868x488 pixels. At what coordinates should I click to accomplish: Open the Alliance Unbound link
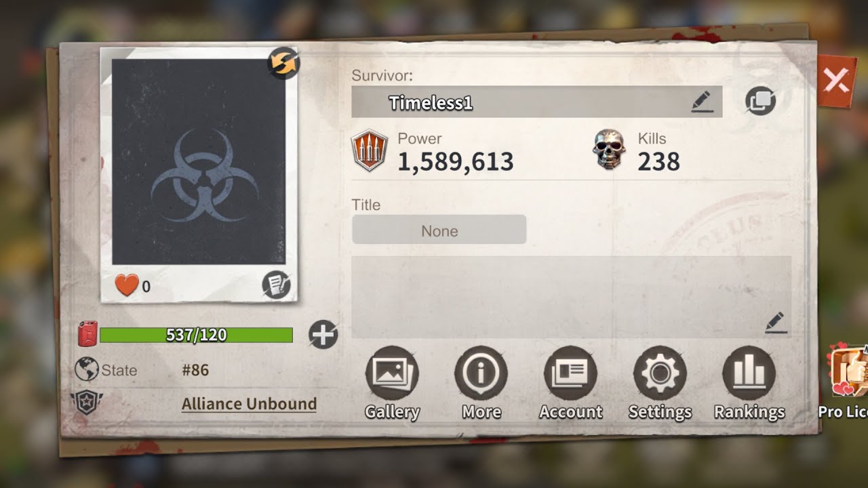click(x=249, y=404)
